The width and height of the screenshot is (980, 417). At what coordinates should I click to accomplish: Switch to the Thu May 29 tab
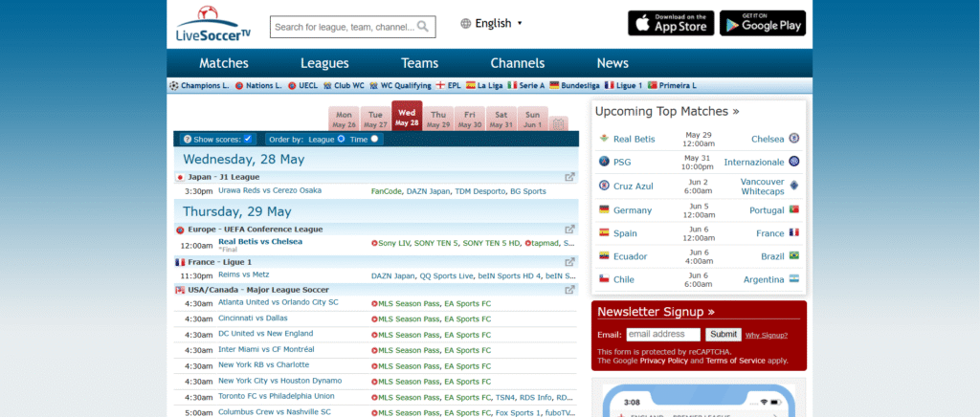438,120
